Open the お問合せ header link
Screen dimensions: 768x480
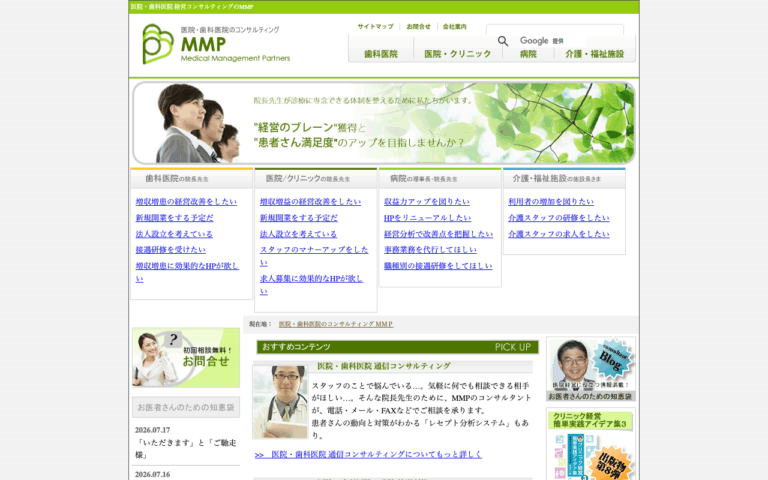click(418, 26)
